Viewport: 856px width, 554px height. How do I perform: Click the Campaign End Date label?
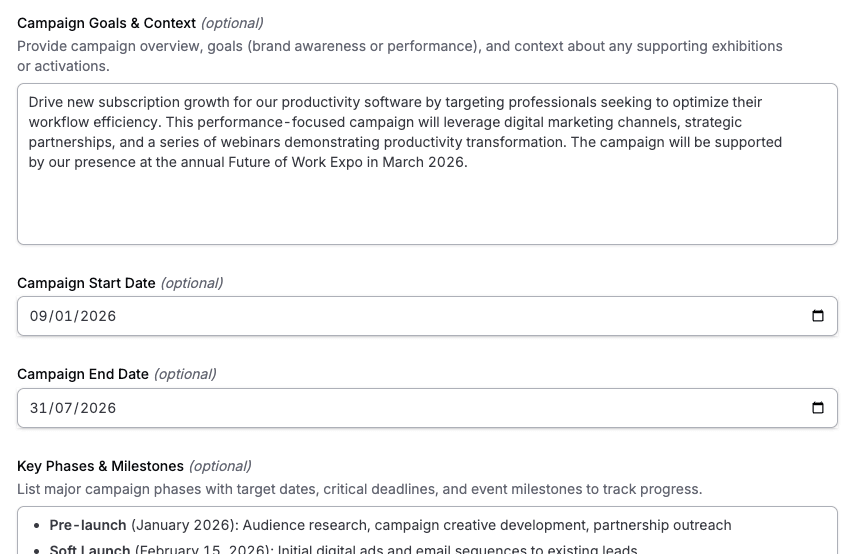(83, 374)
